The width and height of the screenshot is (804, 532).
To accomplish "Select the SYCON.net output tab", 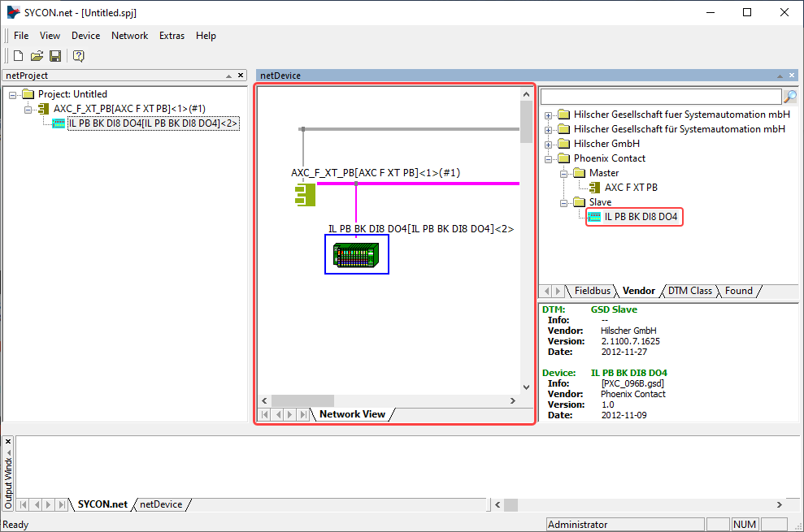I will tap(102, 504).
